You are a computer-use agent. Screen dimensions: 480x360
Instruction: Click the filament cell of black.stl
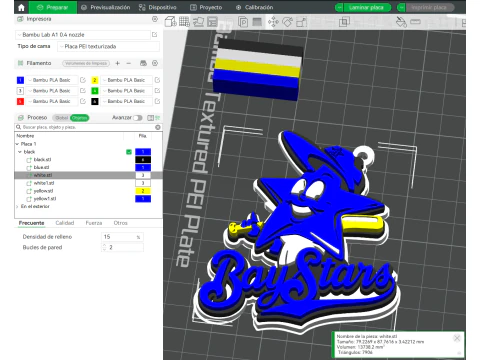tap(143, 160)
